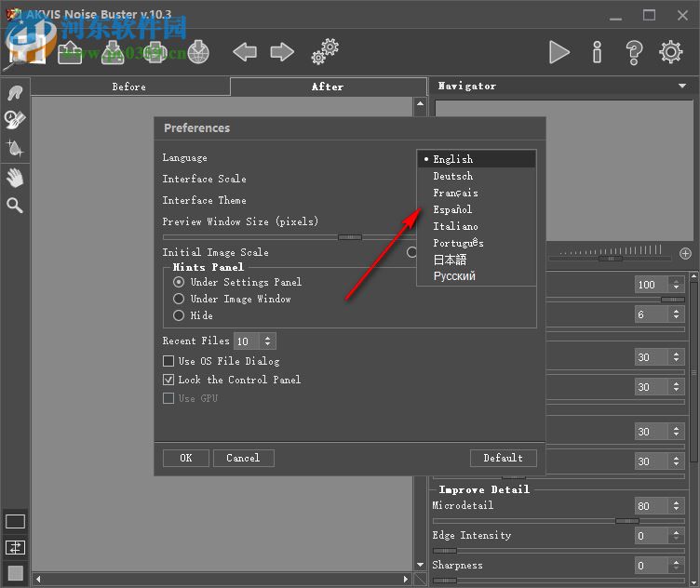Click the image window scroll up arrow
The height and width of the screenshot is (588, 700).
(x=420, y=103)
